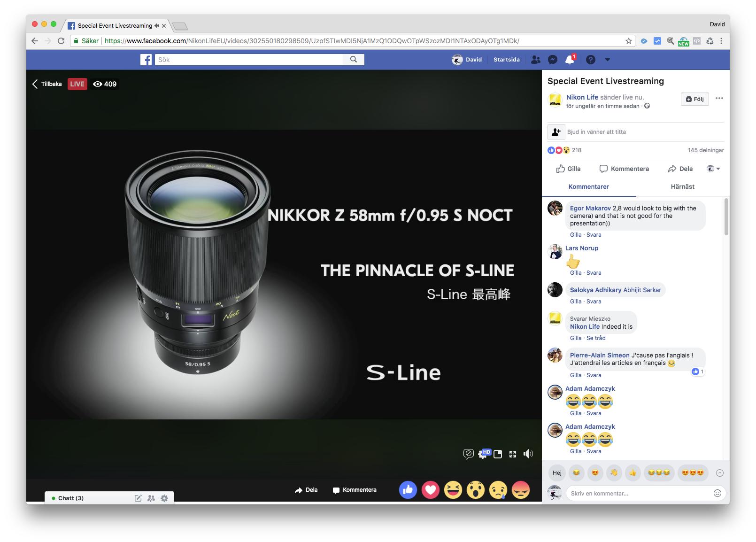Send an Angry reaction to the livestream

coord(520,490)
